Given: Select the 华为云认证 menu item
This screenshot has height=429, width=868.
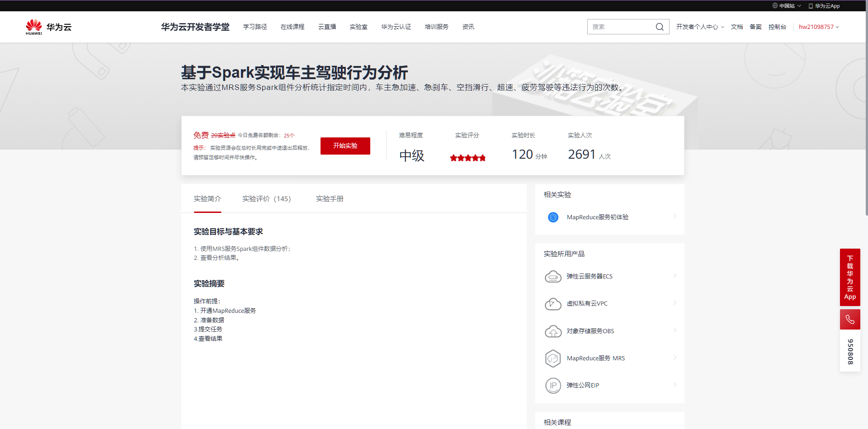Looking at the screenshot, I should coord(396,27).
